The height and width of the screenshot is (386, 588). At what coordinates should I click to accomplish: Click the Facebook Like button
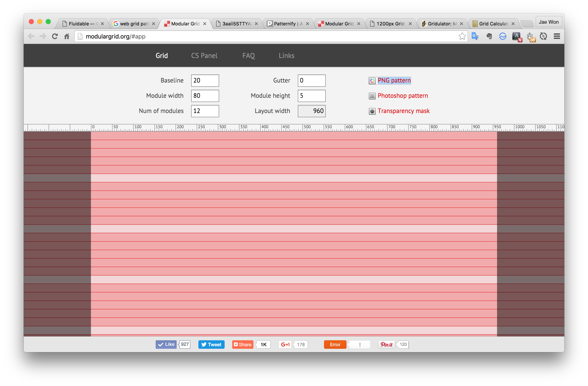tap(166, 344)
